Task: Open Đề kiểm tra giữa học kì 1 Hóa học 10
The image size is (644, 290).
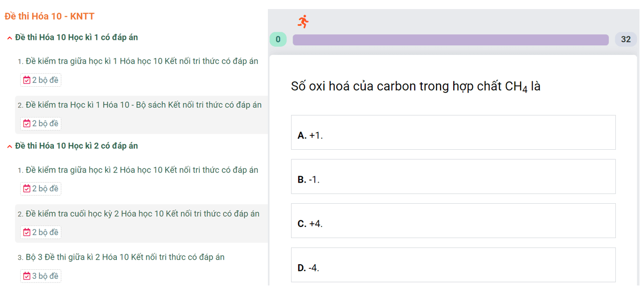Action: point(142,61)
